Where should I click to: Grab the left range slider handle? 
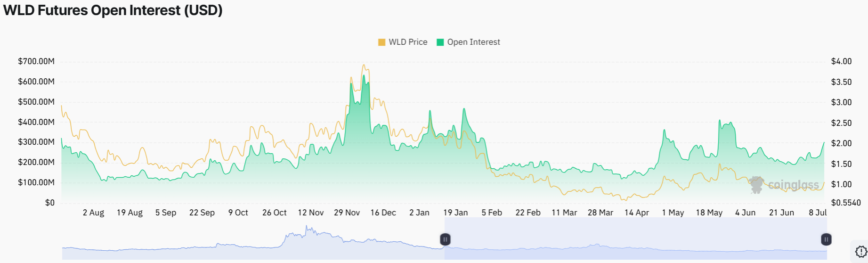tap(445, 239)
